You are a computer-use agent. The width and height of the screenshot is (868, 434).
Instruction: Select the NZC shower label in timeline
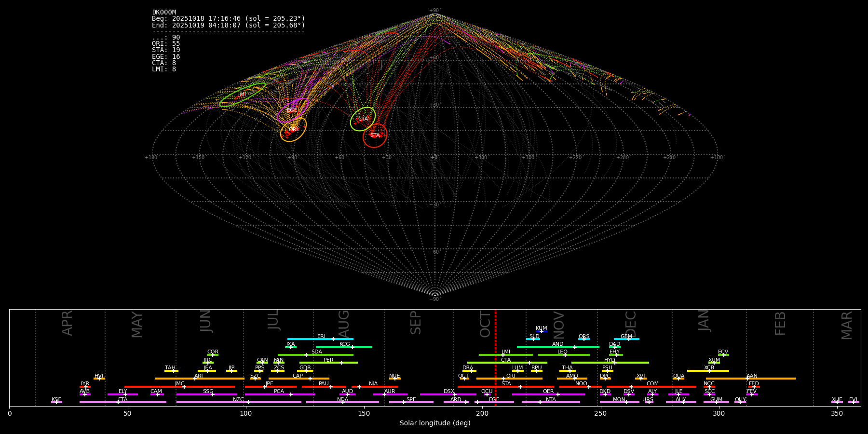coord(238,399)
